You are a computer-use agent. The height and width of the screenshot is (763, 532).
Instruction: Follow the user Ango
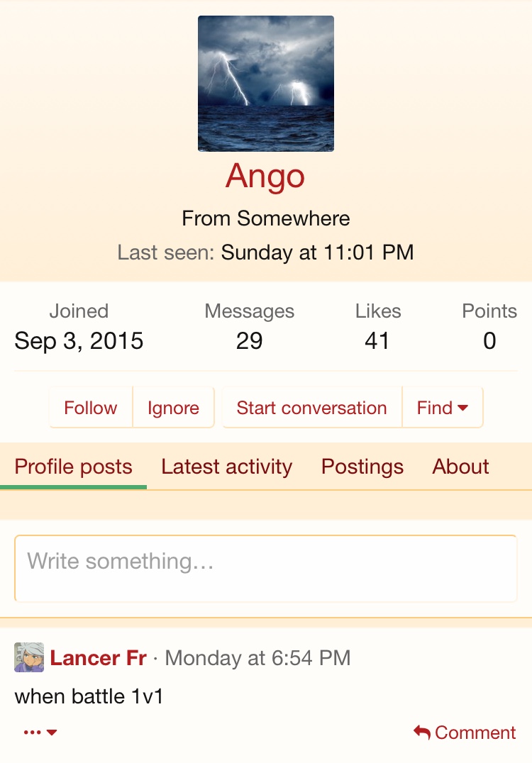(x=91, y=408)
